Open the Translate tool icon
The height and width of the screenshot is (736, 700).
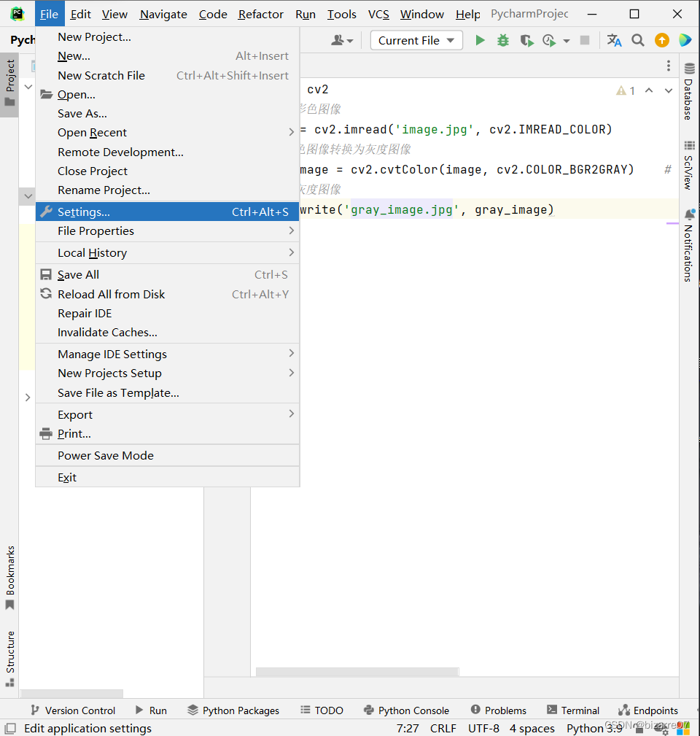614,40
